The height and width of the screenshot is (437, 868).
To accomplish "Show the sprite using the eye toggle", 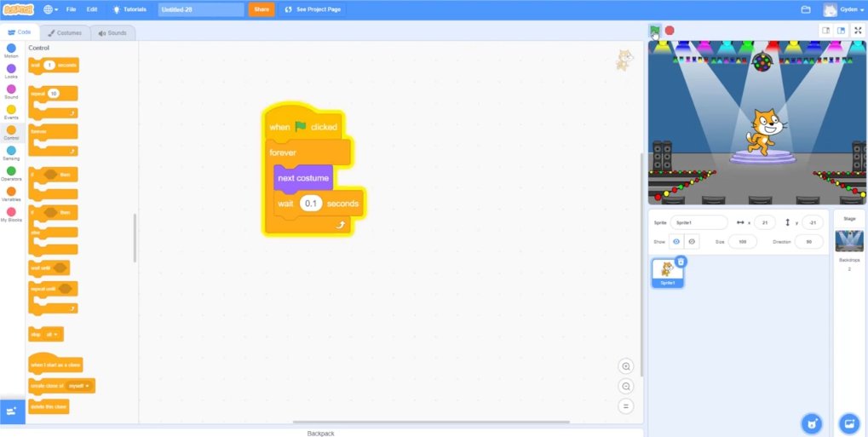I will pos(677,242).
